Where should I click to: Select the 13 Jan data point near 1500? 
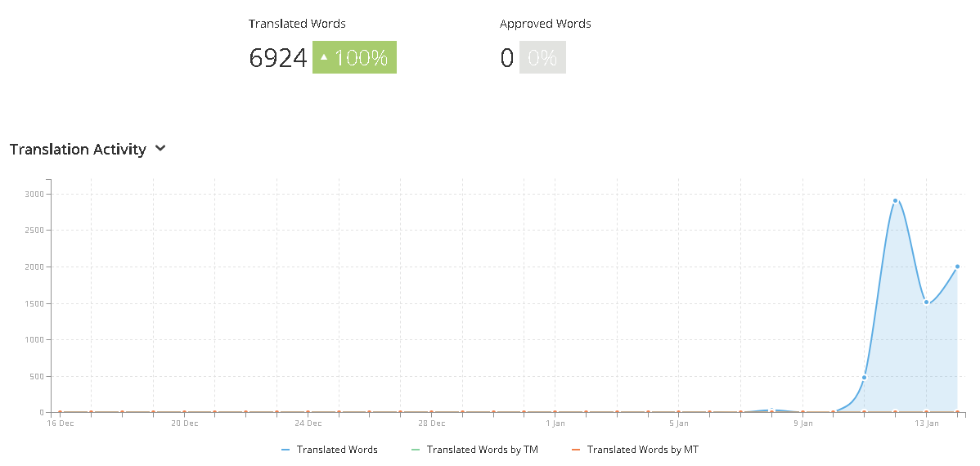(x=926, y=302)
